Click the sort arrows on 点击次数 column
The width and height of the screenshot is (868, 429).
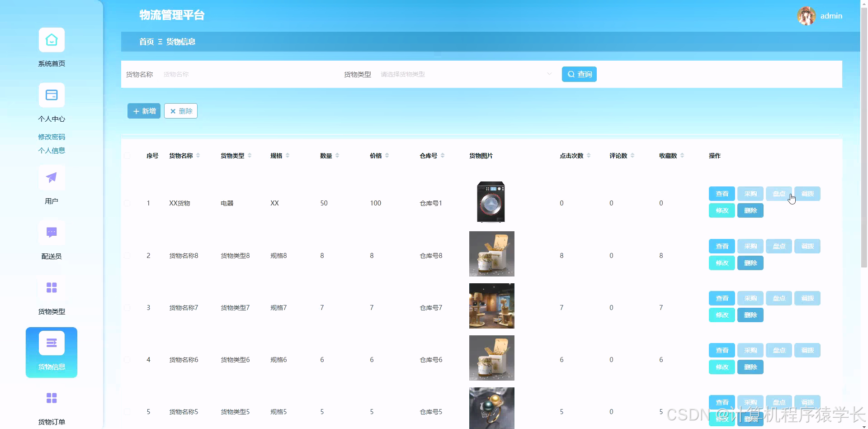tap(589, 156)
